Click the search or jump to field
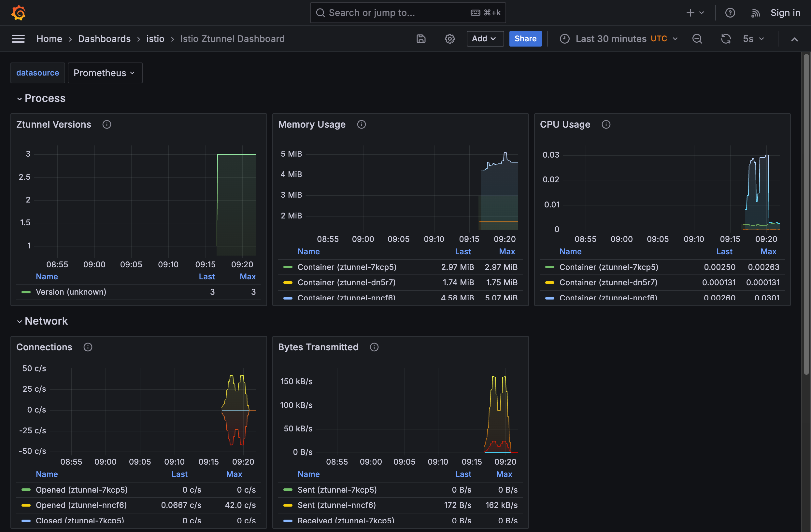811x532 pixels. click(x=407, y=13)
